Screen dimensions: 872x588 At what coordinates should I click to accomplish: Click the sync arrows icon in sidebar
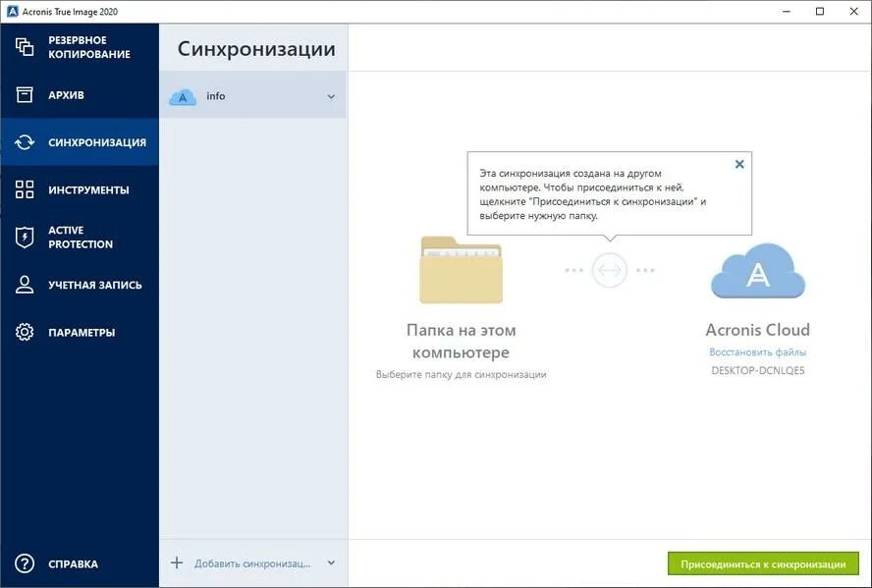pyautogui.click(x=25, y=142)
